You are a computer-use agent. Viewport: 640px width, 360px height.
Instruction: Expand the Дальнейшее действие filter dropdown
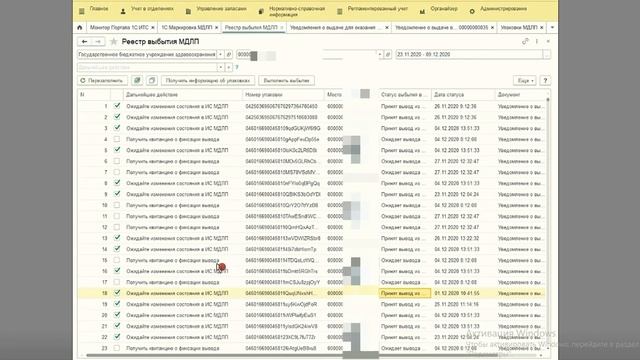point(221,67)
